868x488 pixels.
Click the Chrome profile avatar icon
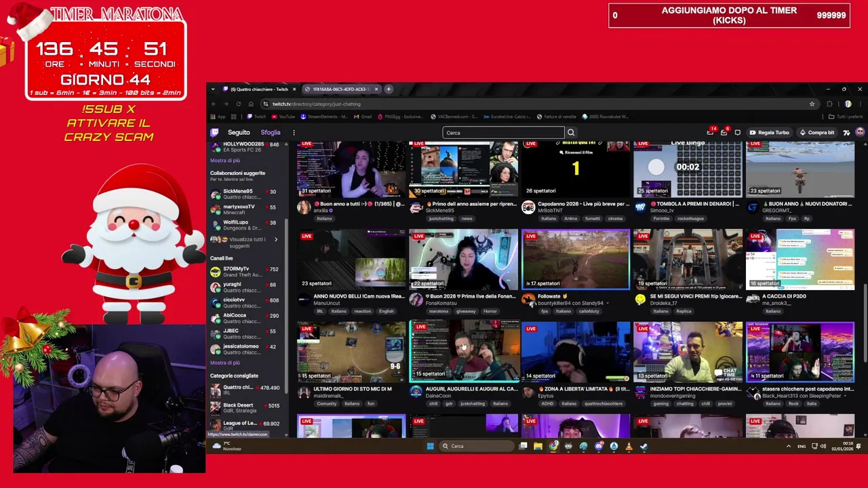(848, 104)
